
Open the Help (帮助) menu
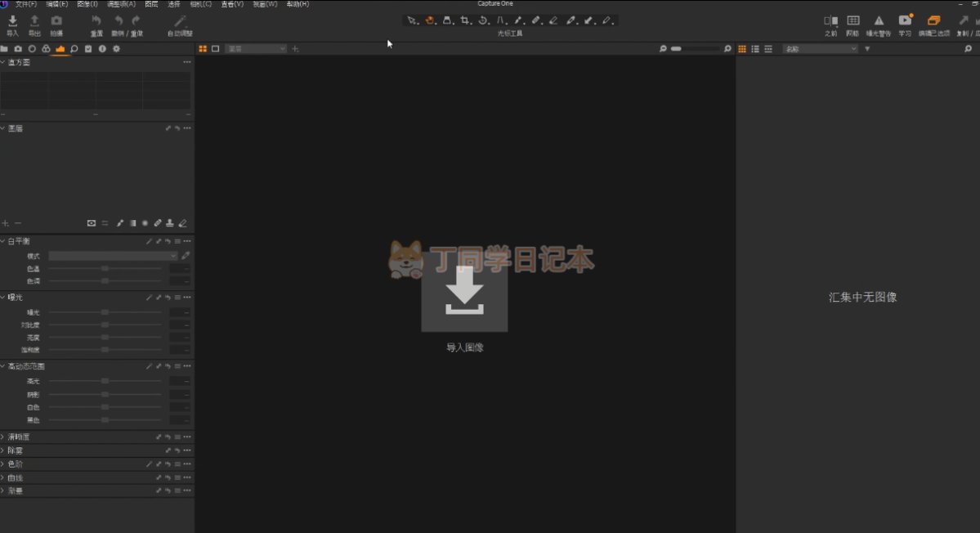298,4
